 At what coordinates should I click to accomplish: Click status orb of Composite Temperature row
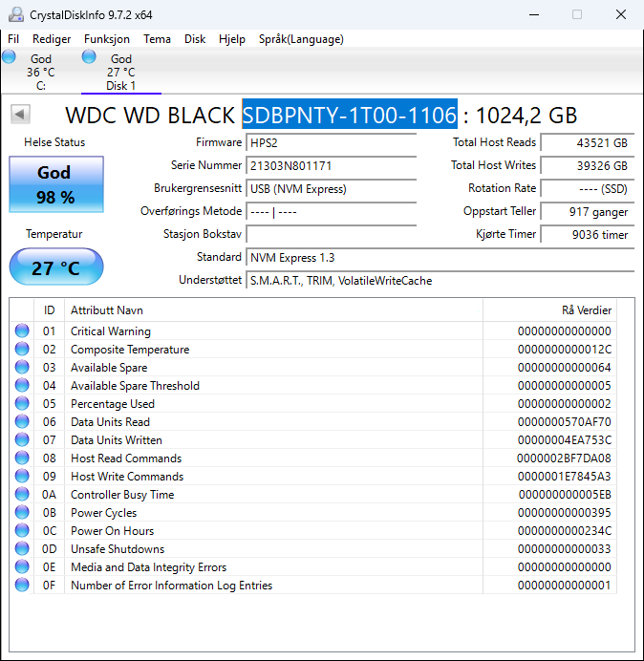point(22,349)
